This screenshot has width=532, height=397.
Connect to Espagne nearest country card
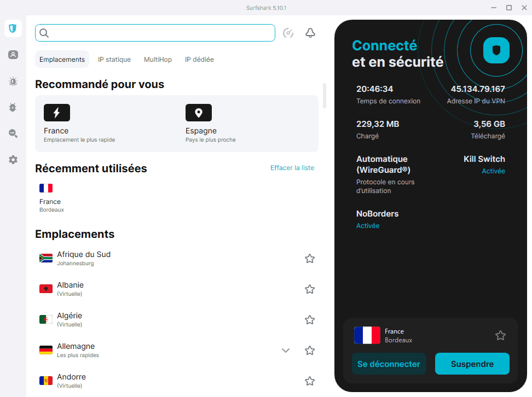click(248, 124)
